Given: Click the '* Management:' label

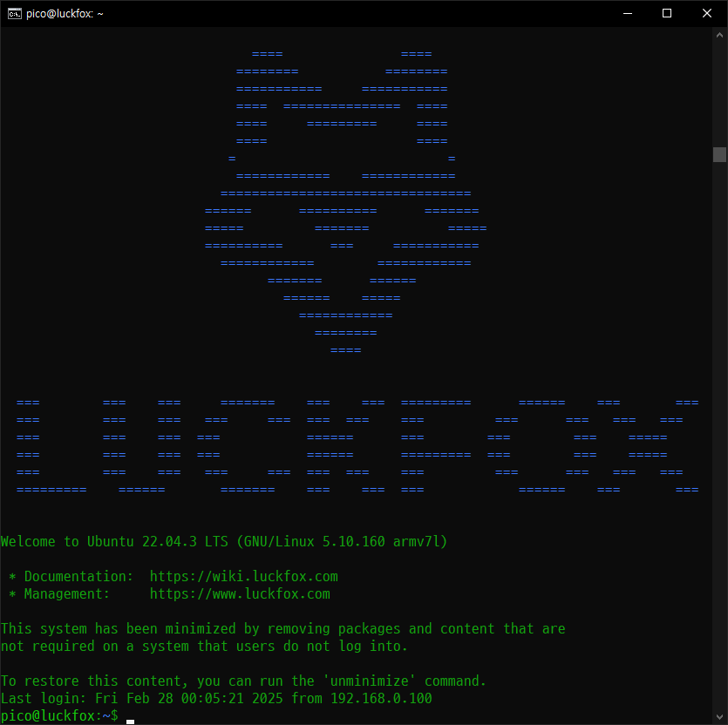Looking at the screenshot, I should click(59, 593).
